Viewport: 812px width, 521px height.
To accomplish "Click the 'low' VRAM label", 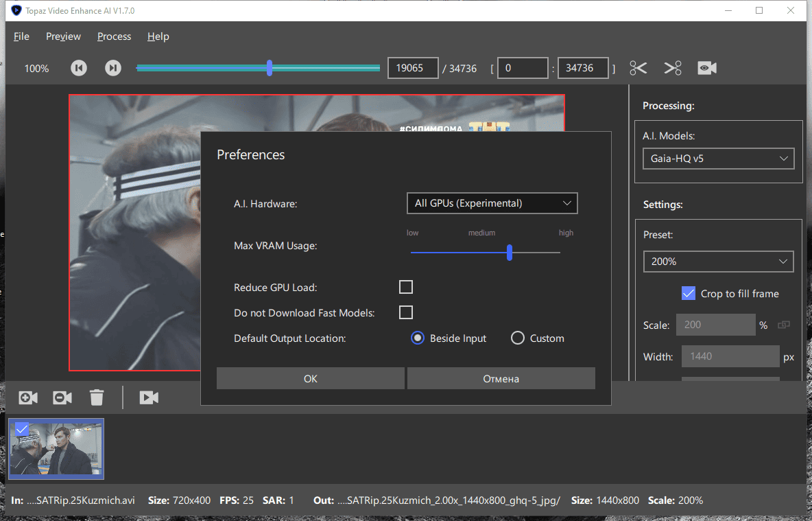I will [x=412, y=233].
